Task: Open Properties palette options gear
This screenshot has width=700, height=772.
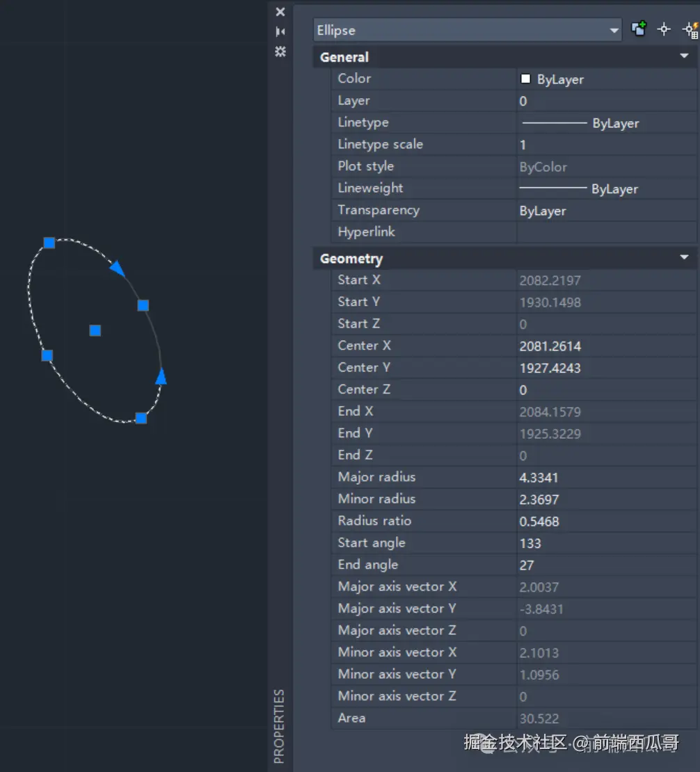Action: click(280, 51)
